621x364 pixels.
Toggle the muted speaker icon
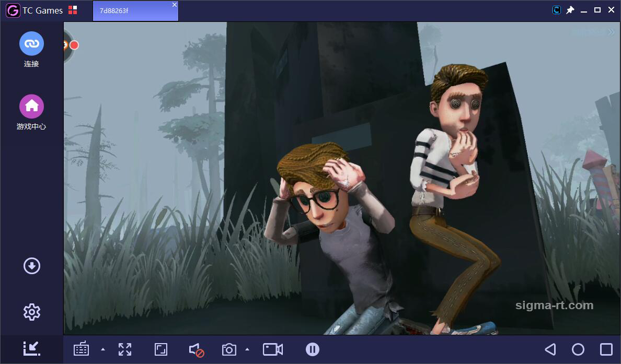197,350
